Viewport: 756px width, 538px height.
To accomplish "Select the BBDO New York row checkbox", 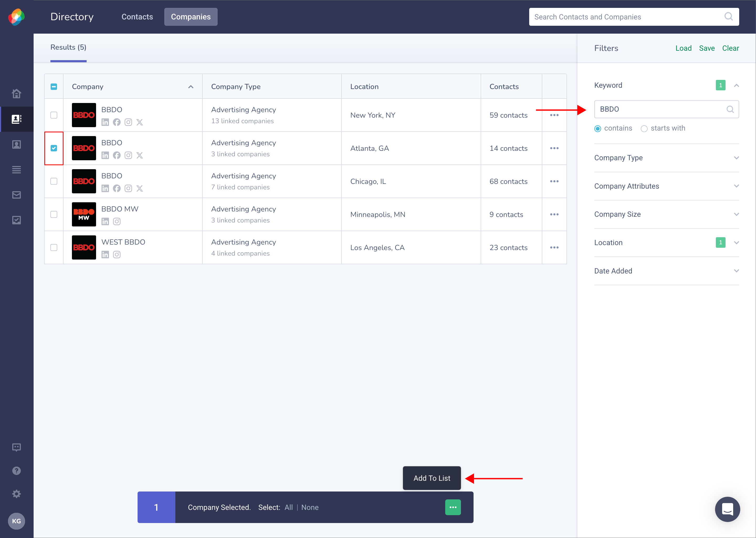I will pyautogui.click(x=54, y=115).
